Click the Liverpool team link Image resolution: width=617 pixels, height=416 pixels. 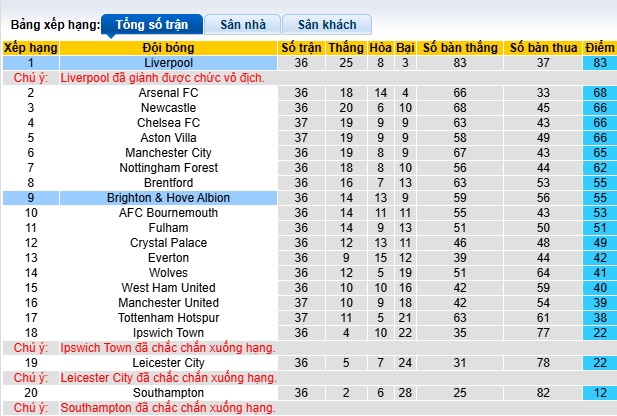[x=168, y=62]
